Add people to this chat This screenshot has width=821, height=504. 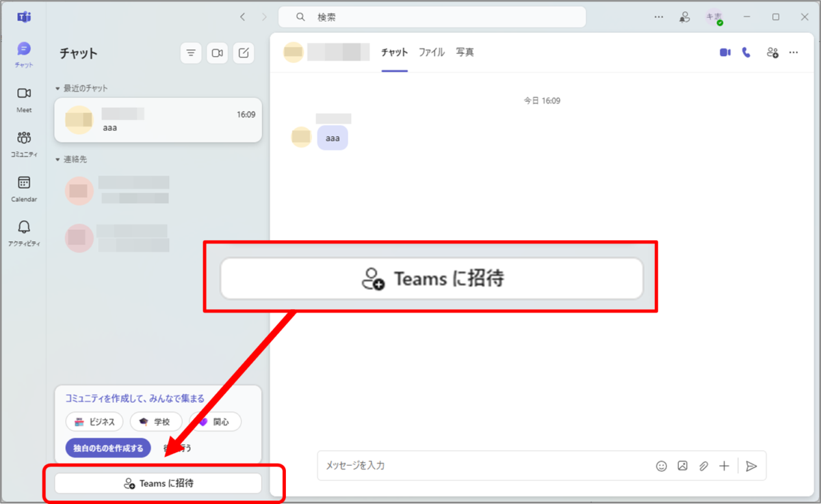click(x=772, y=53)
